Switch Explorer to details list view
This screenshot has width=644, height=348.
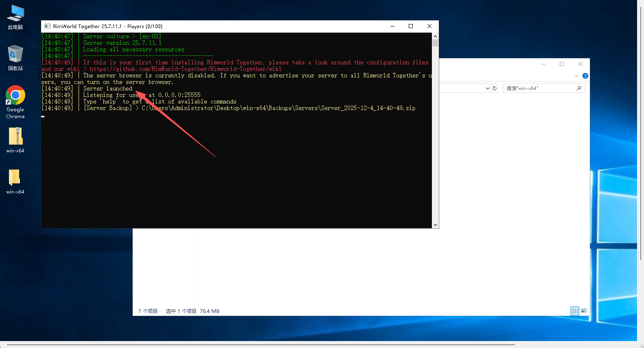pyautogui.click(x=575, y=311)
